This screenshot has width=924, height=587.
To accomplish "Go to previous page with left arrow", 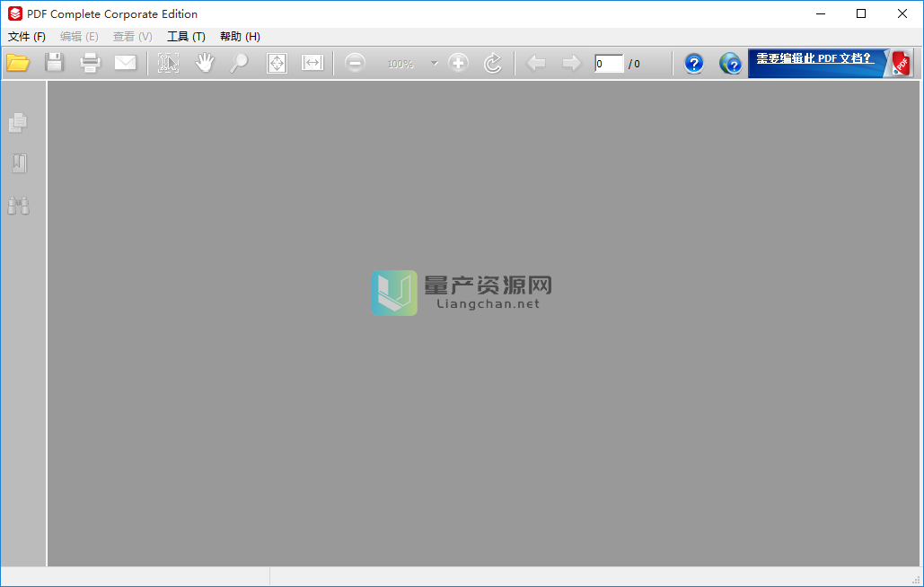I will point(536,63).
